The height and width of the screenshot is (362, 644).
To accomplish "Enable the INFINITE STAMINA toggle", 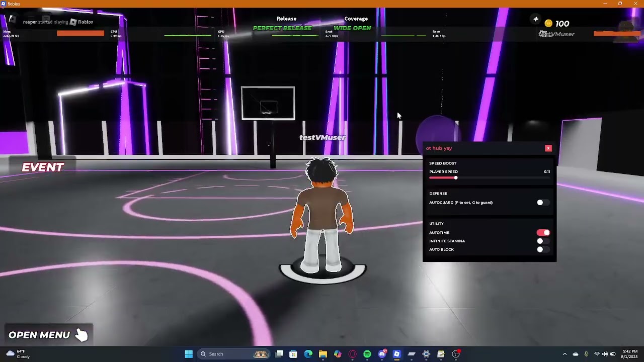I will point(542,241).
